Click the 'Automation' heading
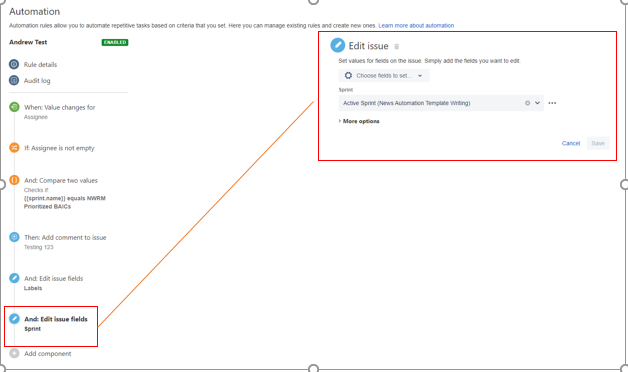Screen dimensions: 628x372 point(34,12)
